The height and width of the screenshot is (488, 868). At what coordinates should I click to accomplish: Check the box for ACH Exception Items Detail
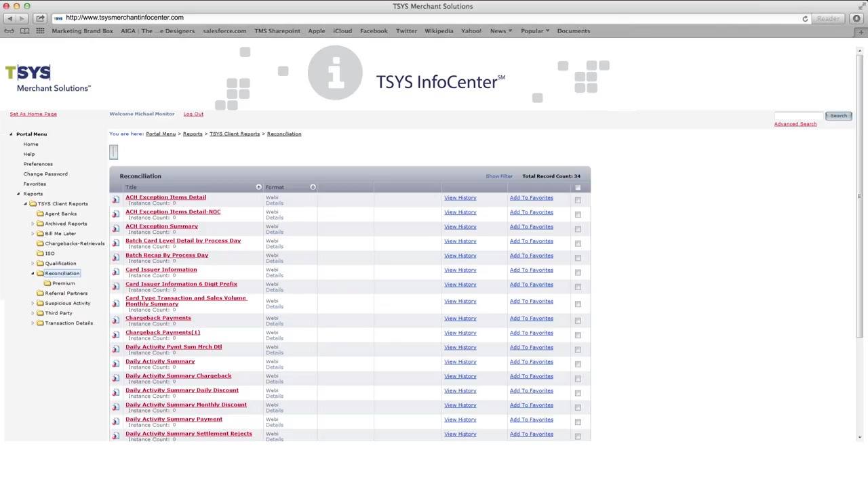[578, 200]
